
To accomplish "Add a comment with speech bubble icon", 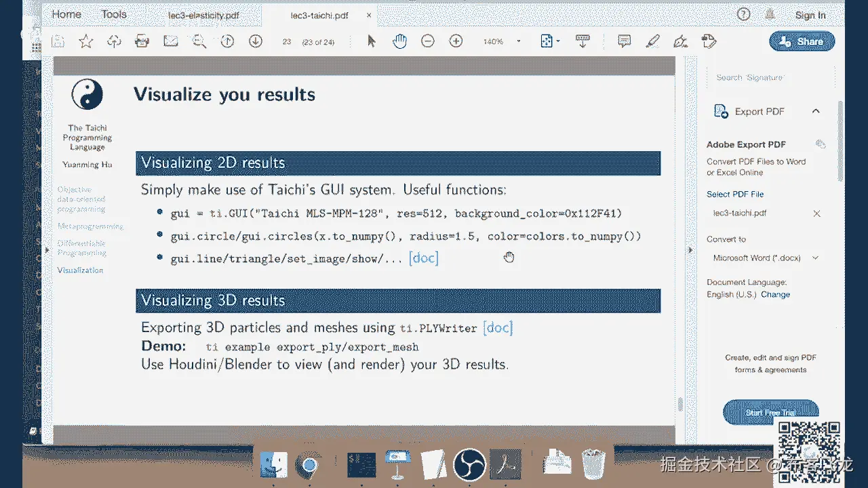I will click(x=625, y=41).
